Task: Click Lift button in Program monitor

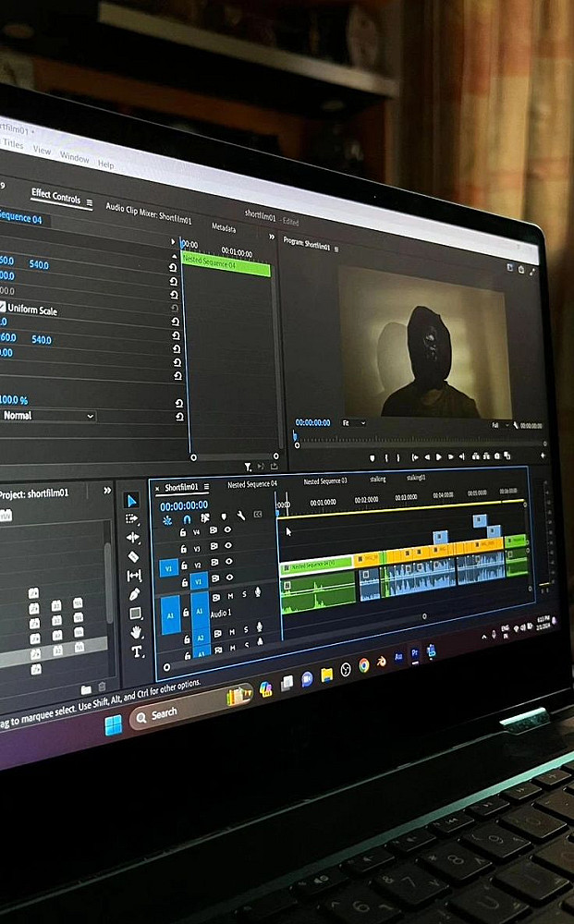Action: pos(476,456)
